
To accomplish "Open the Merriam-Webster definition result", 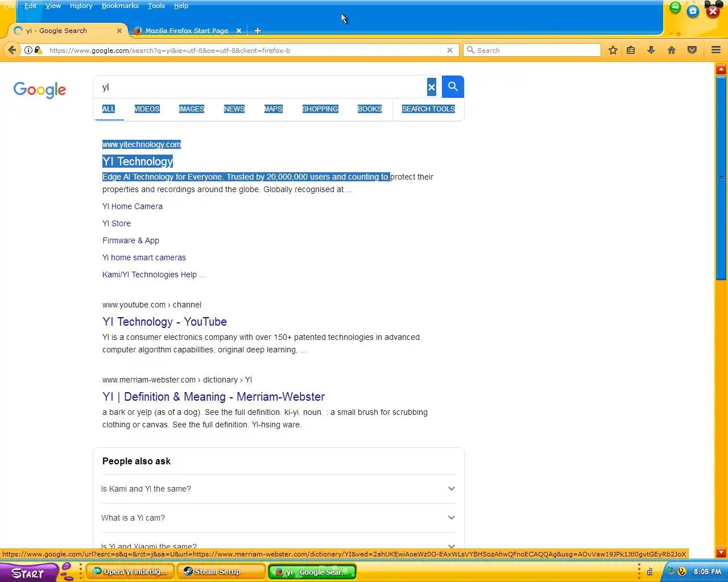I will click(213, 397).
